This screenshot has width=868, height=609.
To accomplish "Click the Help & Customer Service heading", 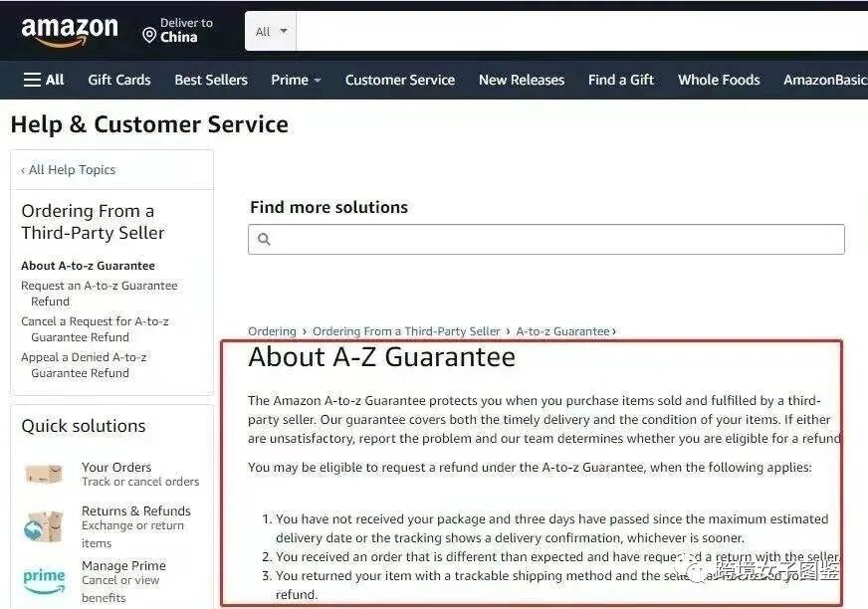I will tap(149, 124).
